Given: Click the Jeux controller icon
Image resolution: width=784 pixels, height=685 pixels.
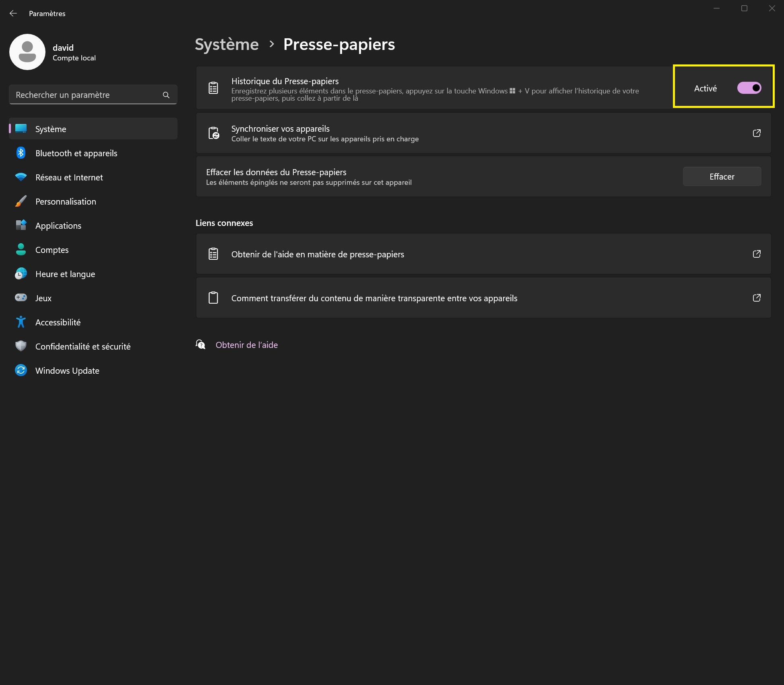Looking at the screenshot, I should (21, 298).
